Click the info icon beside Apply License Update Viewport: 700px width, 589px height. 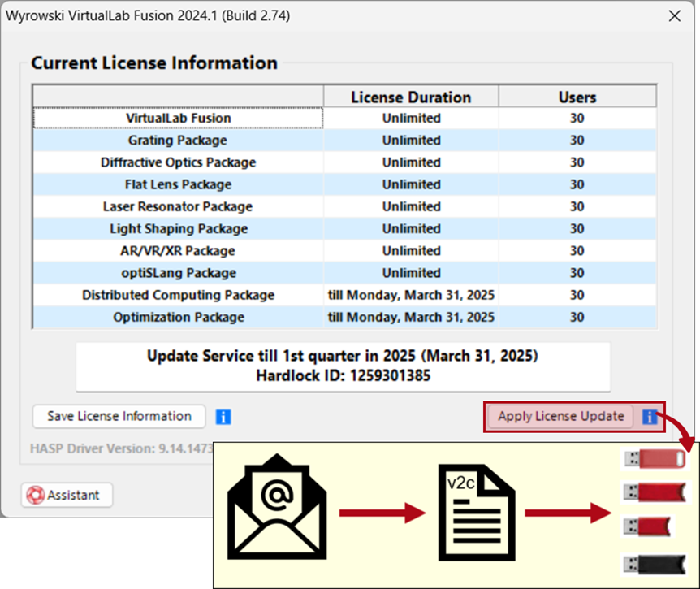pos(650,417)
